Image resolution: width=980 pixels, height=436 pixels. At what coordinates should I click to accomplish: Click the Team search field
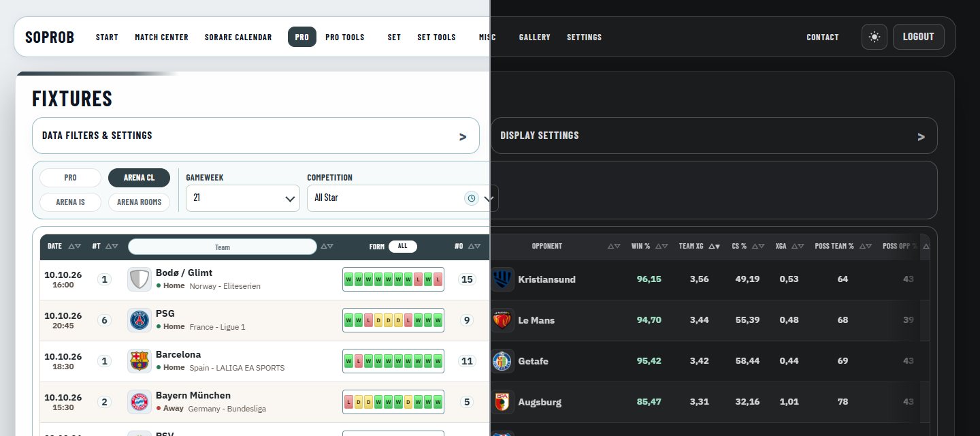click(223, 247)
